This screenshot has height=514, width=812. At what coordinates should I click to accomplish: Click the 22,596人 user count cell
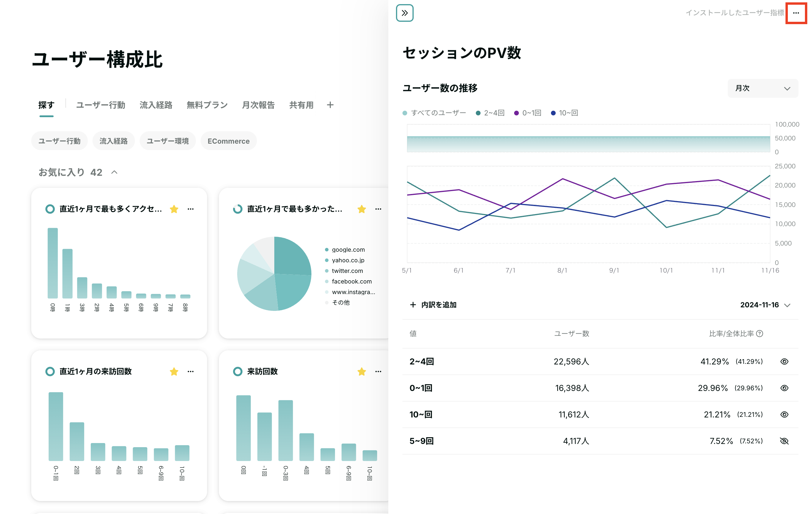point(571,362)
